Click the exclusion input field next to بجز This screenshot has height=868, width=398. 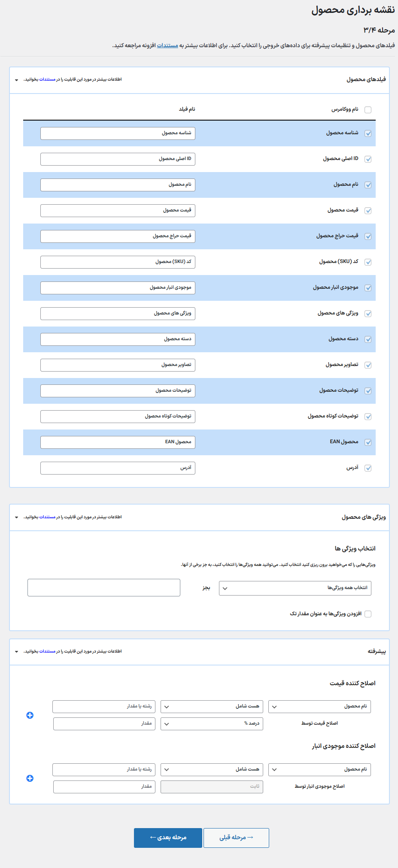[104, 587]
